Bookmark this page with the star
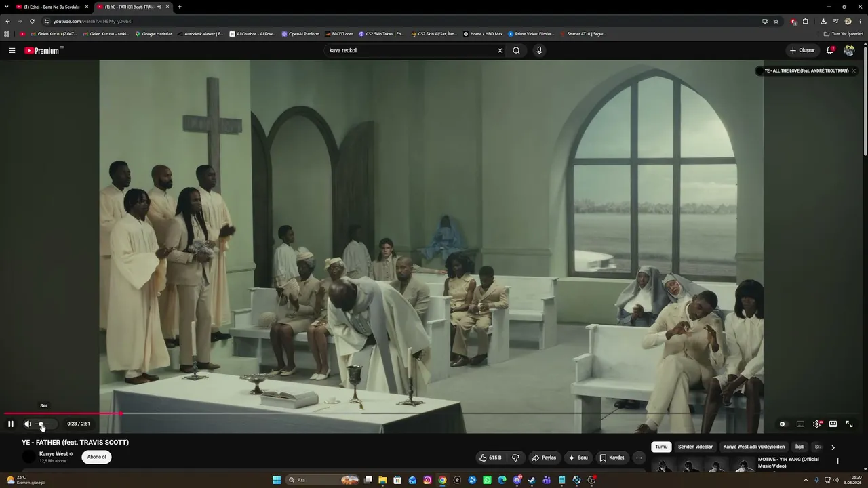 click(776, 21)
